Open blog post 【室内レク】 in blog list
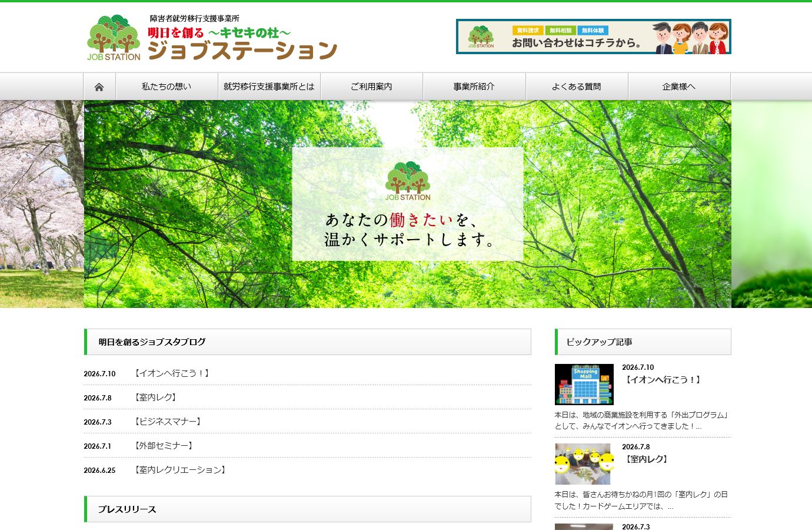This screenshot has height=530, width=812. click(x=156, y=397)
